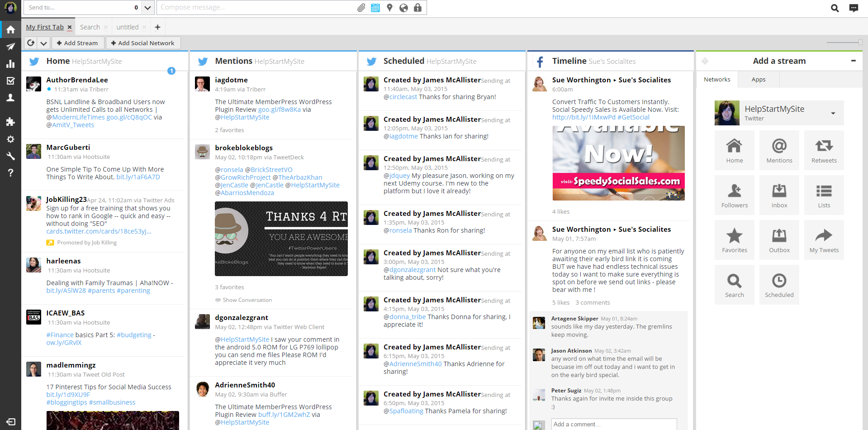The width and height of the screenshot is (868, 430).
Task: Click the dgonzalezgrant username in Mentions
Action: click(242, 318)
